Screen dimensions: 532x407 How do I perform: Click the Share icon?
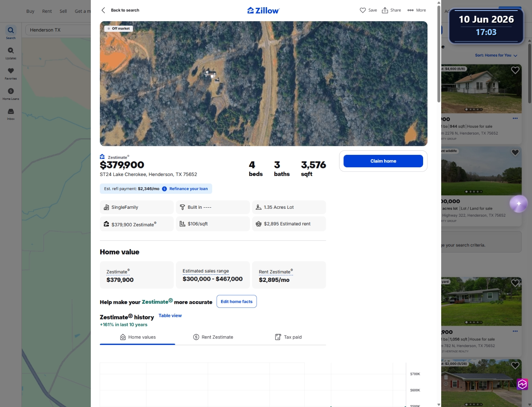pos(385,10)
